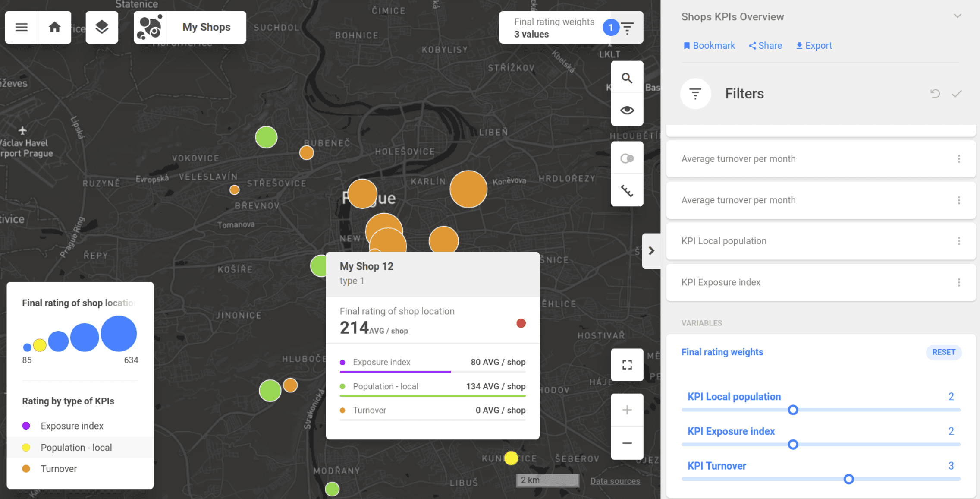Adjust the KPI Turnover slider
The image size is (980, 499).
[849, 479]
